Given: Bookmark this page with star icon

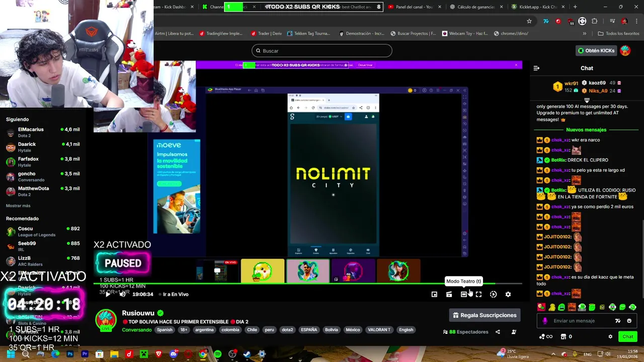Looking at the screenshot, I should [529, 21].
